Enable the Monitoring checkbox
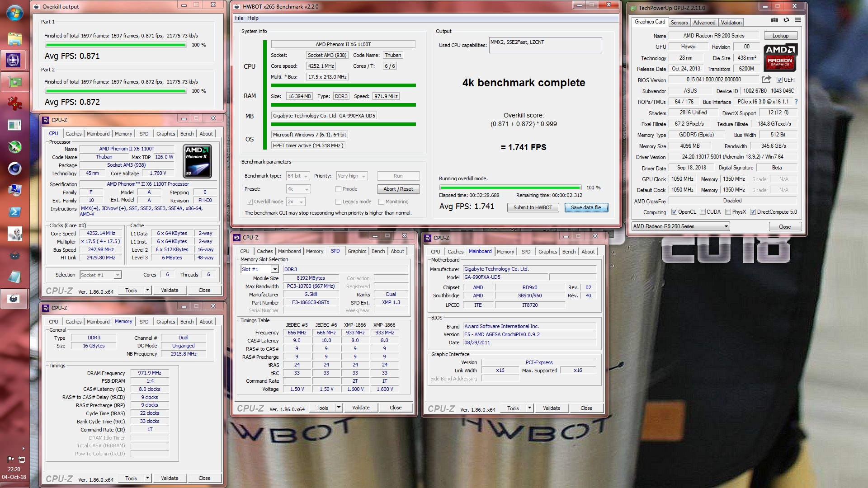This screenshot has height=488, width=868. pos(381,202)
